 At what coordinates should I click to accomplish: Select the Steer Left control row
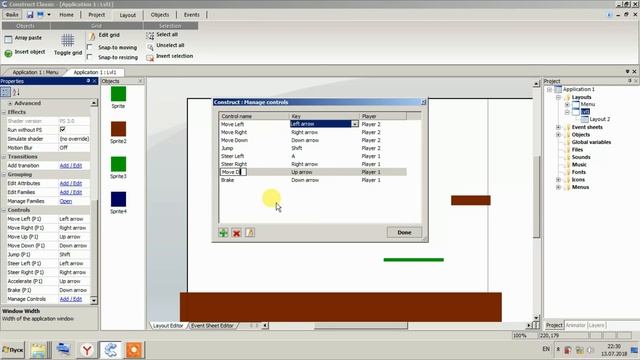[x=313, y=156]
